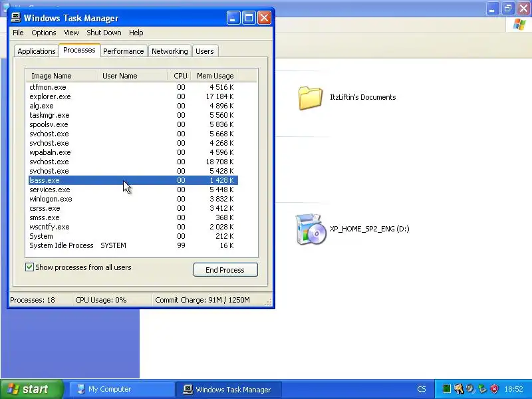Open the Shut Down menu
The image size is (532, 399).
tap(104, 33)
